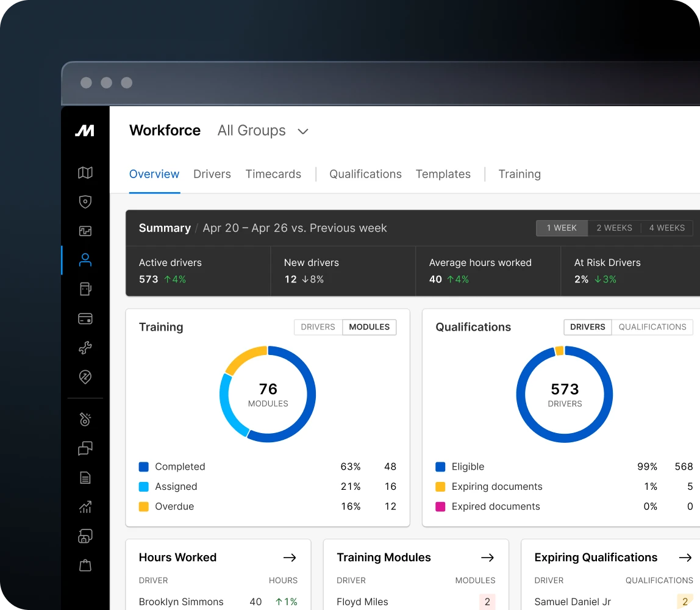700x610 pixels.
Task: Click the highlighted Workforce person icon
Action: click(x=85, y=260)
